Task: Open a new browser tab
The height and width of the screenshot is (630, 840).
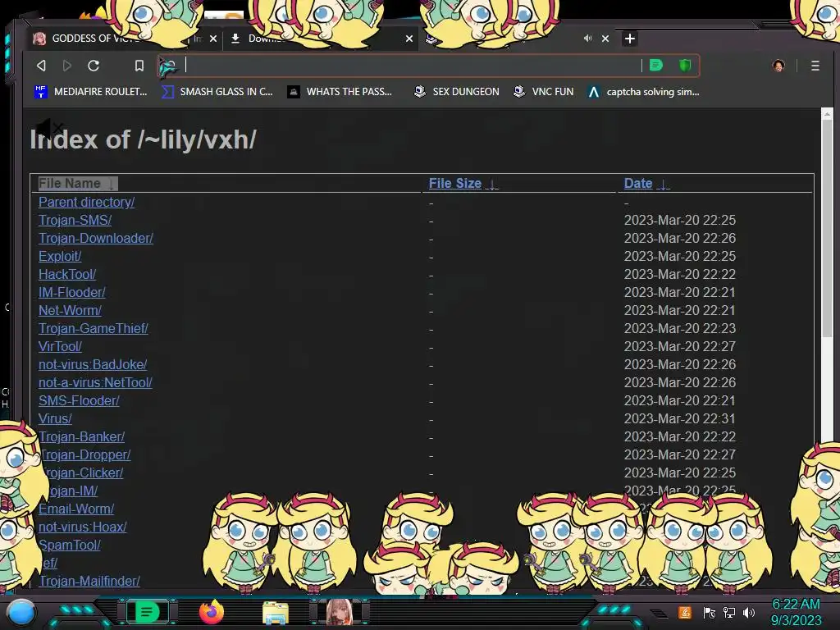Action: pyautogui.click(x=630, y=39)
